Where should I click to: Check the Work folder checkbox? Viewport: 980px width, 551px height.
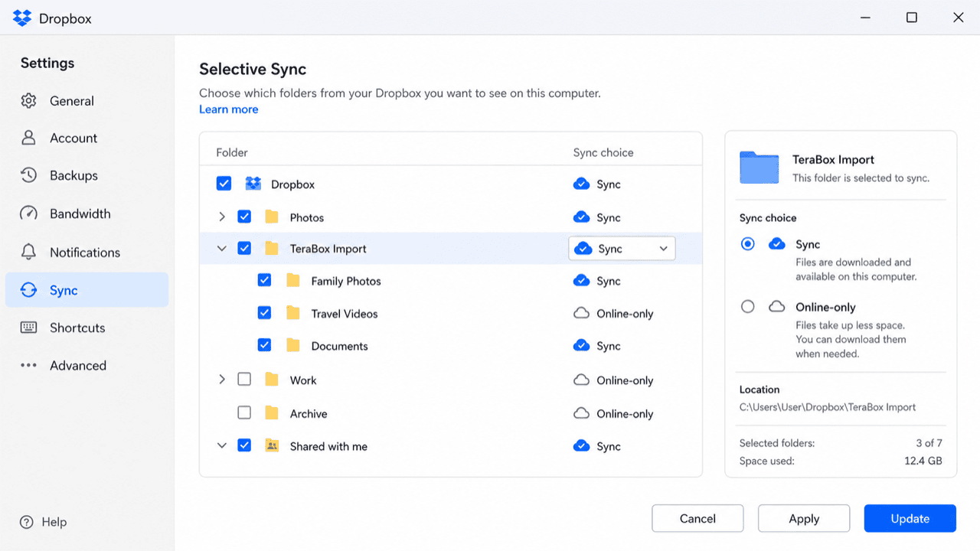[x=244, y=380]
